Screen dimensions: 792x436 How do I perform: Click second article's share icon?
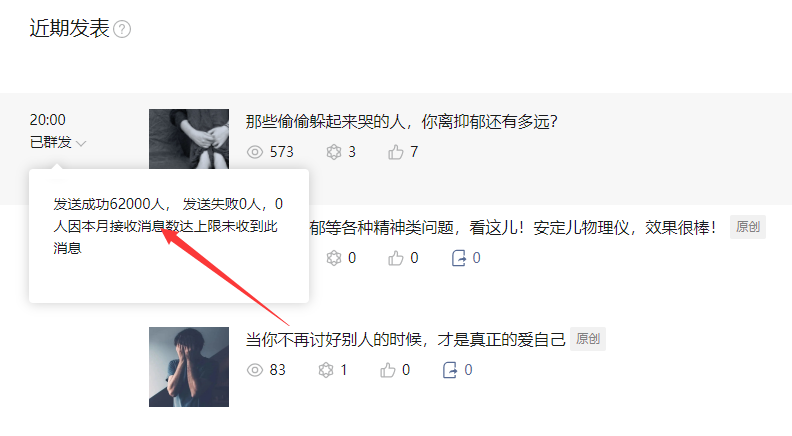[x=459, y=258]
